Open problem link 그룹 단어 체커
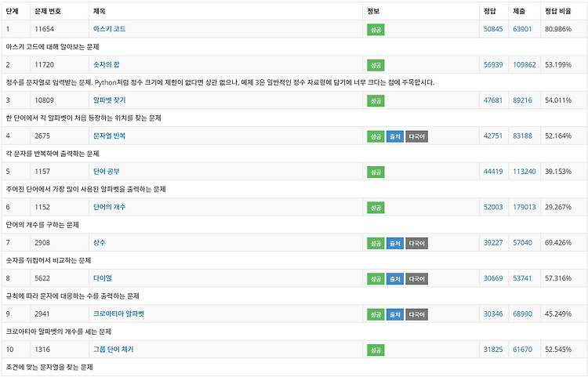 pyautogui.click(x=113, y=350)
